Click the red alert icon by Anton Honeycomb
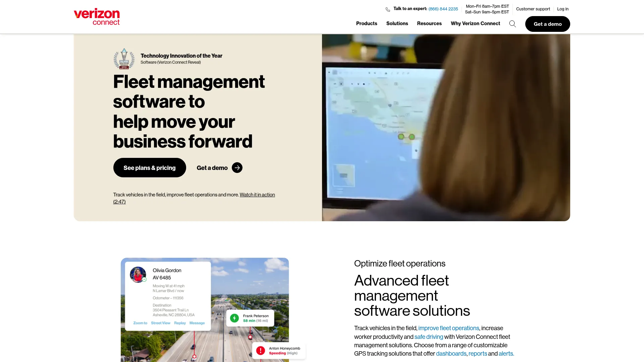The width and height of the screenshot is (644, 362). pyautogui.click(x=261, y=351)
